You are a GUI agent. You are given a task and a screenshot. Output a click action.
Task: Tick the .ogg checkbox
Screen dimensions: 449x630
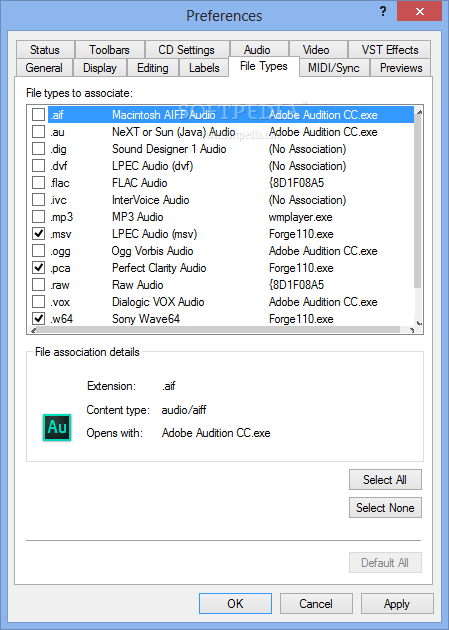coord(39,251)
